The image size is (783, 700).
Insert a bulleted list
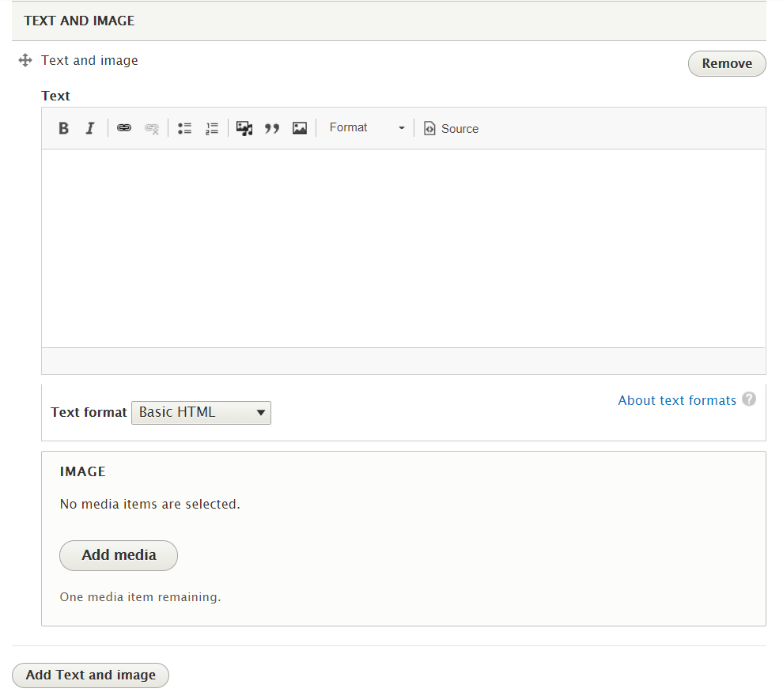point(185,128)
